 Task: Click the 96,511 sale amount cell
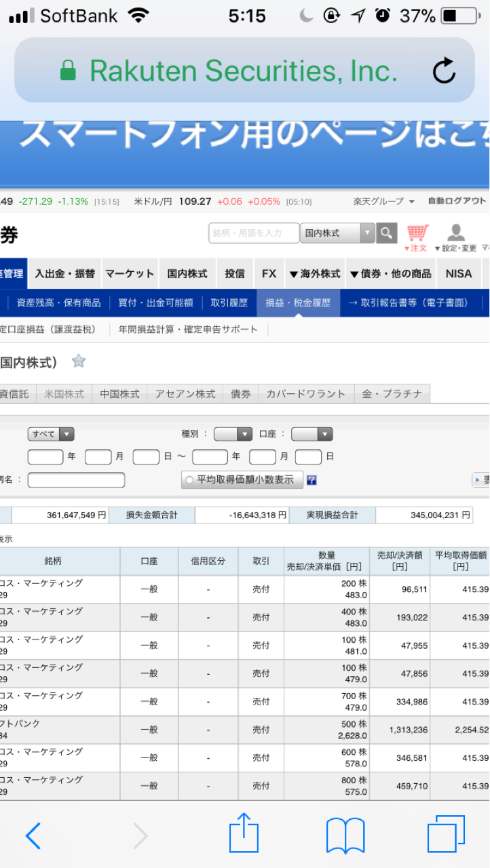tap(400, 589)
